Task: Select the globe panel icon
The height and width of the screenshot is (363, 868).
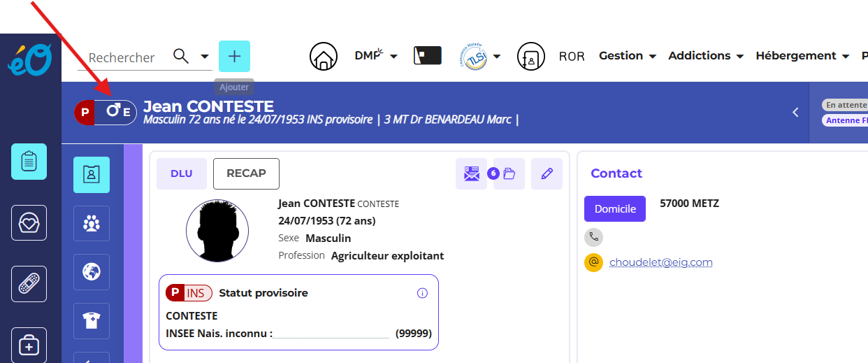Action: pyautogui.click(x=92, y=272)
